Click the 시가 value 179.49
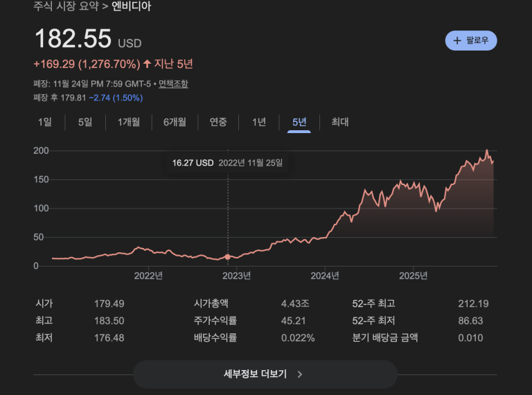Viewport: 532px width, 395px height. point(109,304)
